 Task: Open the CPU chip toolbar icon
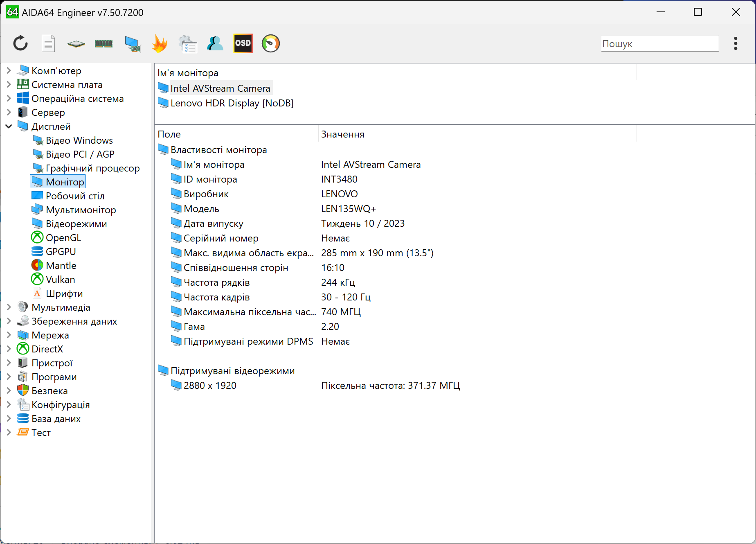click(x=76, y=43)
